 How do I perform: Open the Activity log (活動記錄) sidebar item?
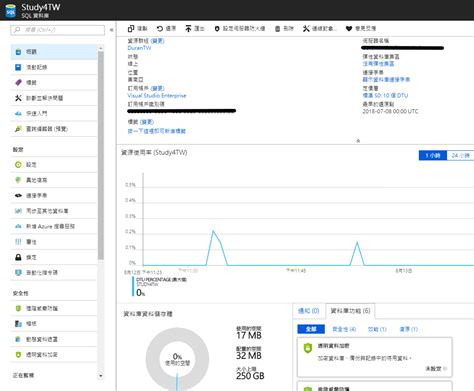tap(54, 67)
